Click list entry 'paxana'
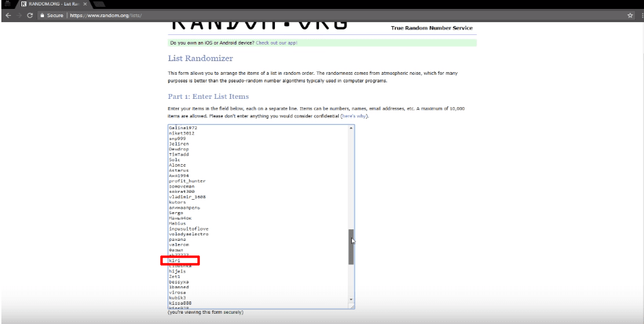Screen dimensions: 644x324 click(177, 239)
